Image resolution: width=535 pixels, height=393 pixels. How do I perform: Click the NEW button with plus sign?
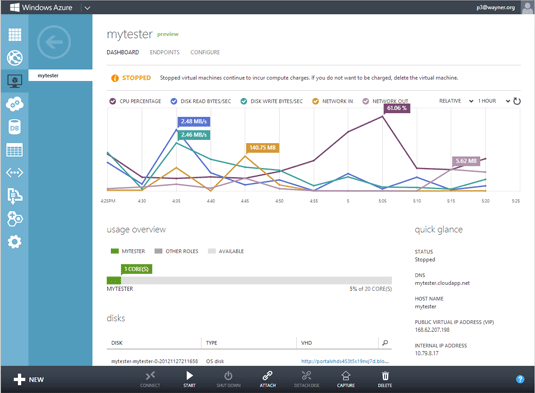tap(29, 379)
